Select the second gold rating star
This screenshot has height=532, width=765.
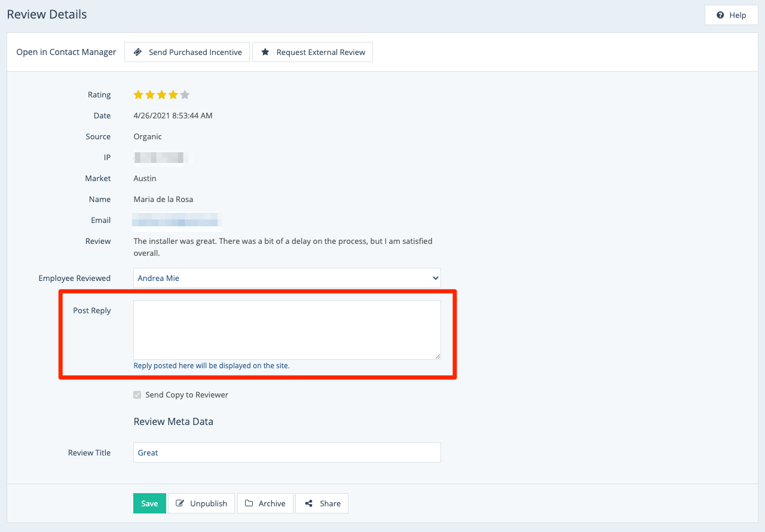150,94
